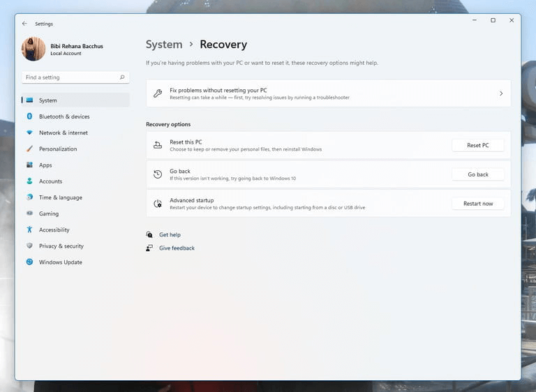Click the user profile picture
Image resolution: width=536 pixels, height=392 pixels.
33,49
